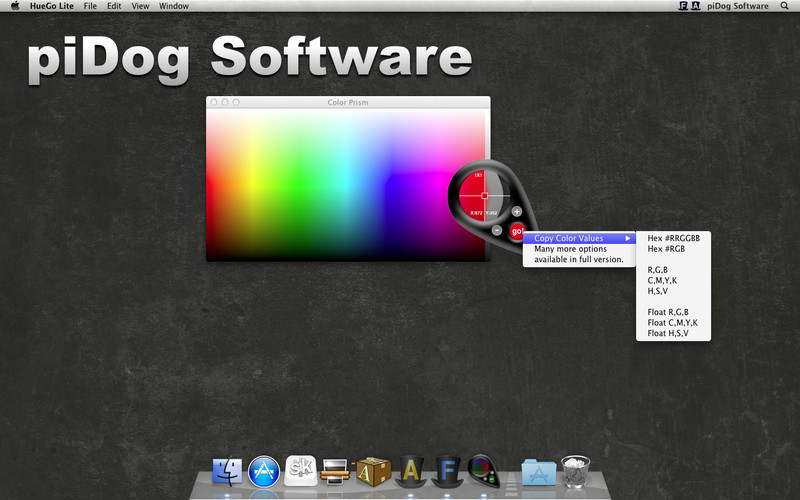Image resolution: width=800 pixels, height=500 pixels.
Task: Open the View menu
Action: [140, 6]
